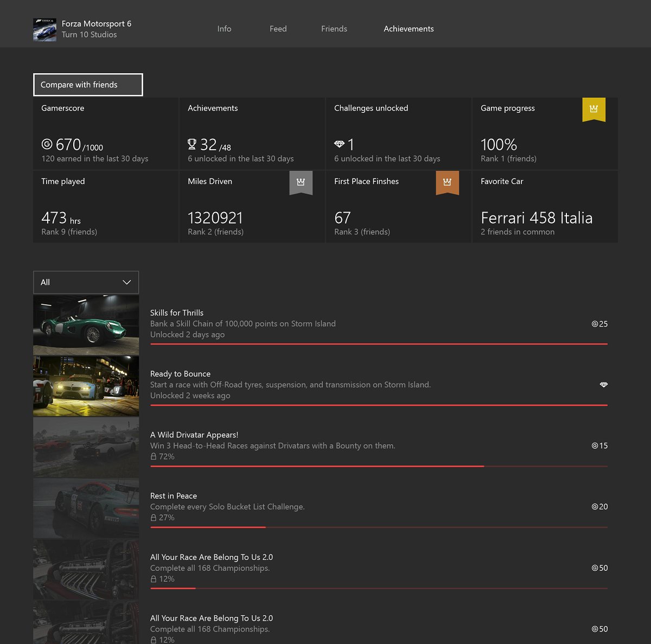Click the 67 first place finishes value
This screenshot has width=651, height=644.
tap(342, 218)
